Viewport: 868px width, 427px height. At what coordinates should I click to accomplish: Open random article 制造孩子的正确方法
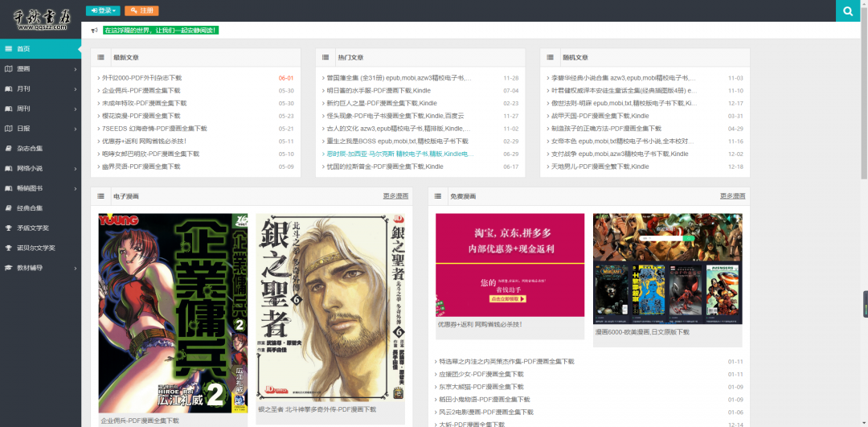coord(606,129)
